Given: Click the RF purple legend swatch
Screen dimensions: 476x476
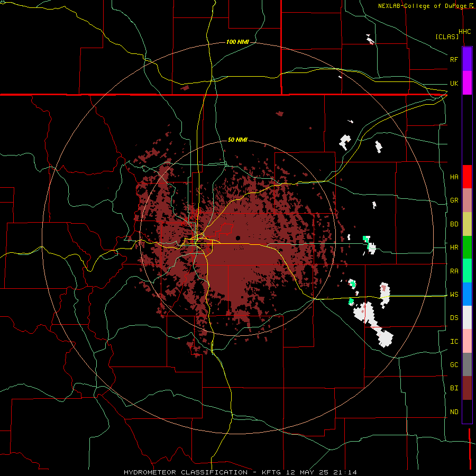Looking at the screenshot, I should [x=467, y=59].
